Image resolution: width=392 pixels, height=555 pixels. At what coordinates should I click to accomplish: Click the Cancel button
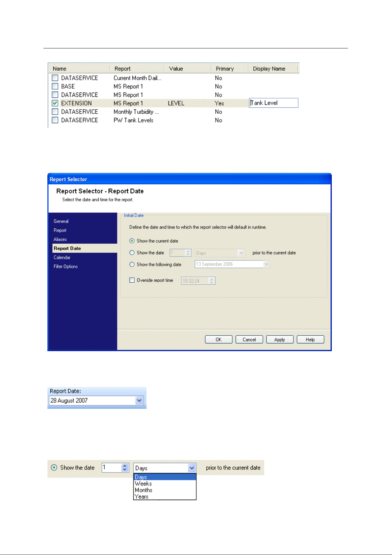click(x=249, y=340)
